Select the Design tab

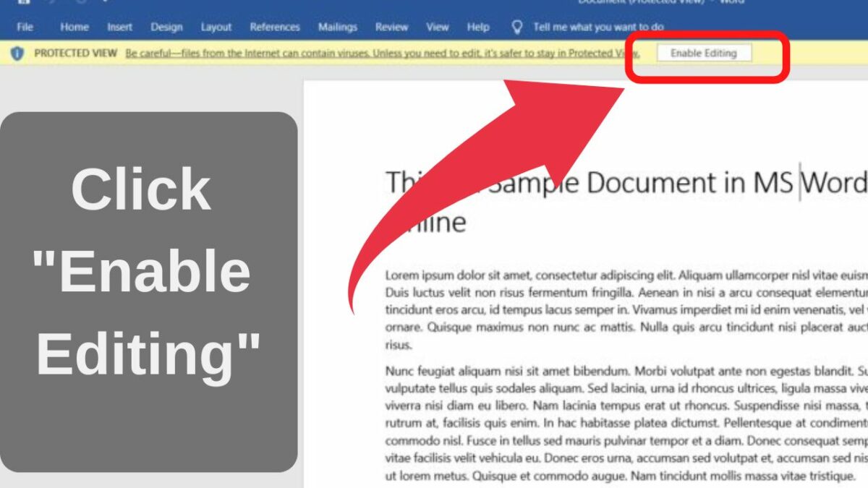pos(166,27)
